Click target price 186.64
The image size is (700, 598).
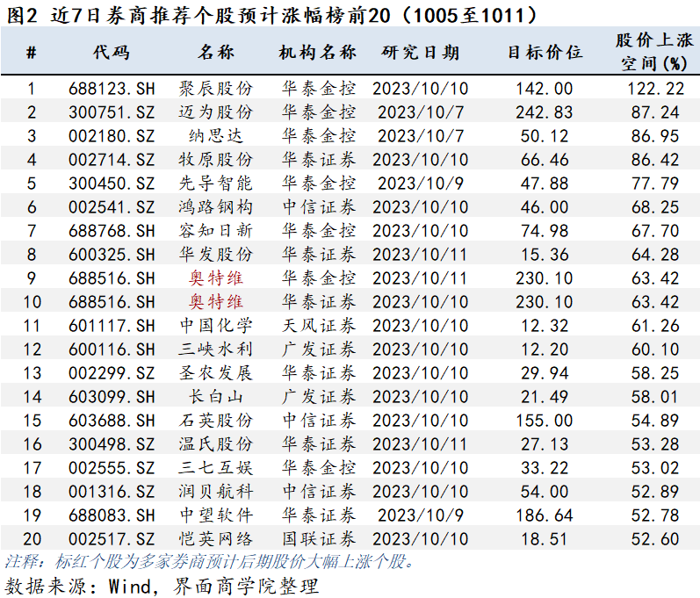coord(545,515)
